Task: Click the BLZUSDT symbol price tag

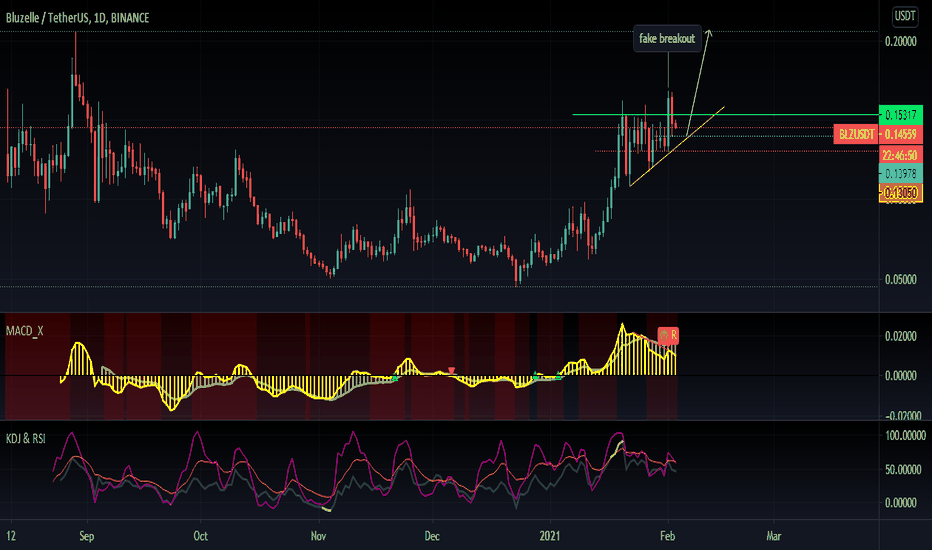Action: 857,134
